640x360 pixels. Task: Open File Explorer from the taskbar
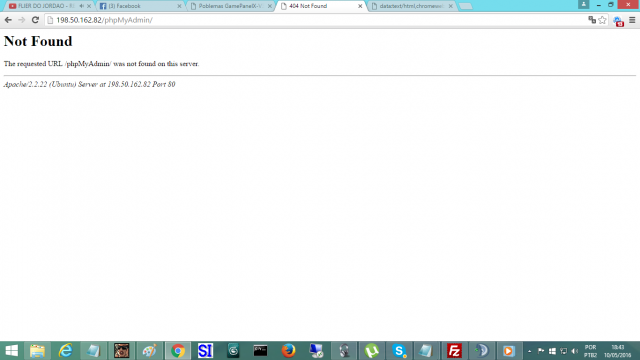37,351
